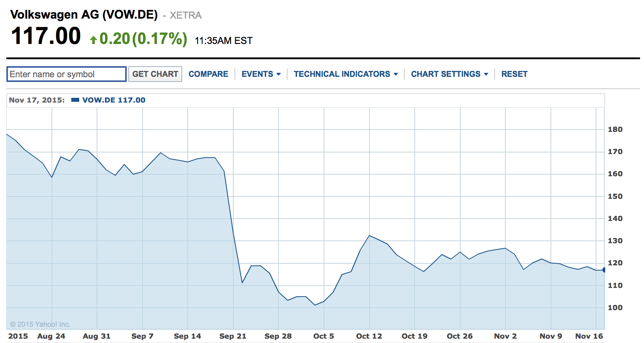Click the Nov 16 x-axis label
The height and width of the screenshot is (343, 644).
point(589,336)
